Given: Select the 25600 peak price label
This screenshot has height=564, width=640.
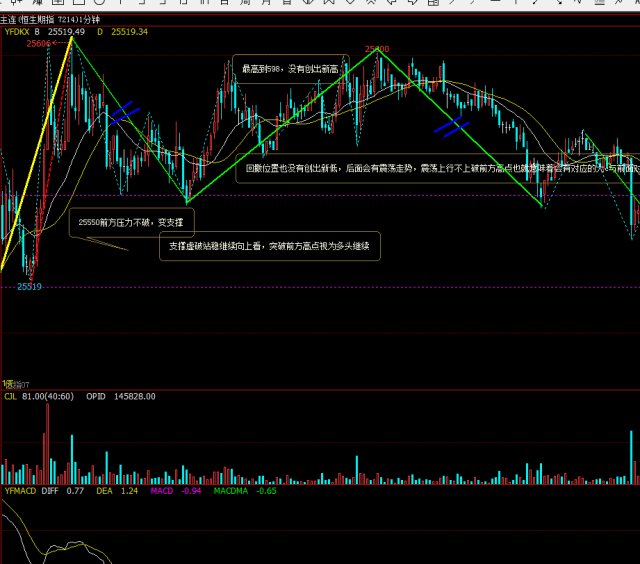Looking at the screenshot, I should 377,49.
